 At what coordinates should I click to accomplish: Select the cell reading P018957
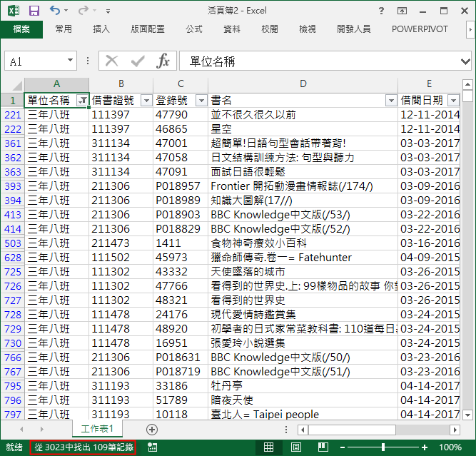tap(181, 186)
